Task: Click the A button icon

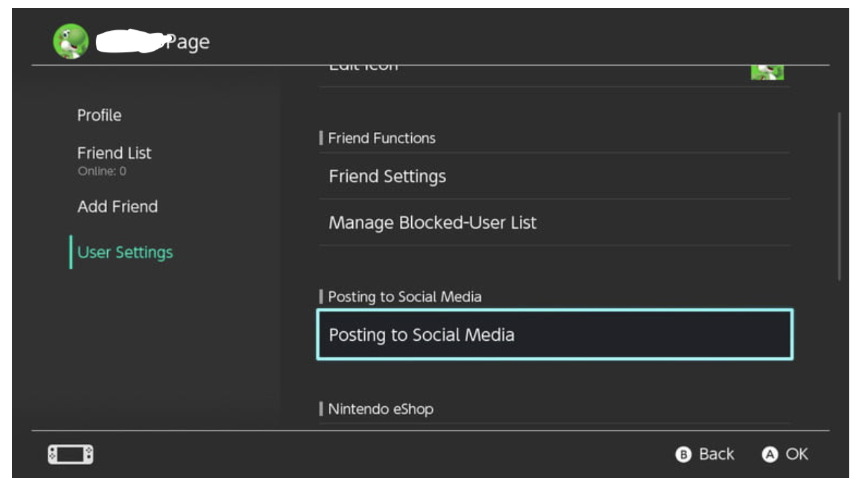Action: [x=770, y=455]
